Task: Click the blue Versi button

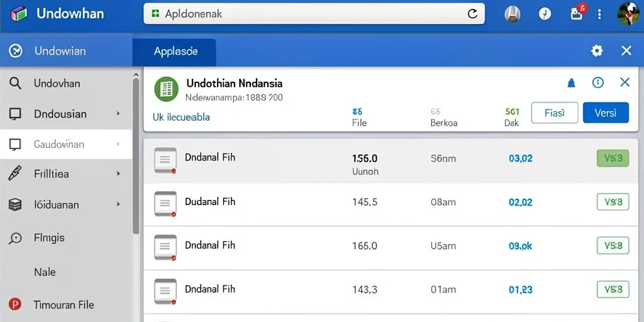Action: tap(606, 113)
